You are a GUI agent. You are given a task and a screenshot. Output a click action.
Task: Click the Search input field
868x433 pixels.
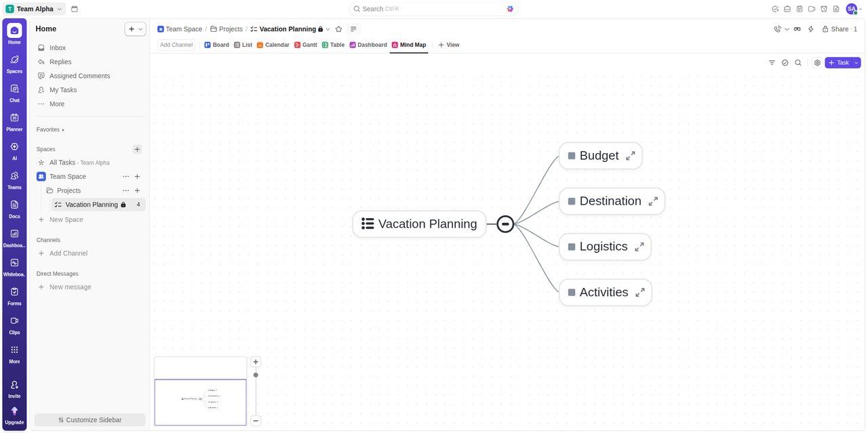[434, 9]
